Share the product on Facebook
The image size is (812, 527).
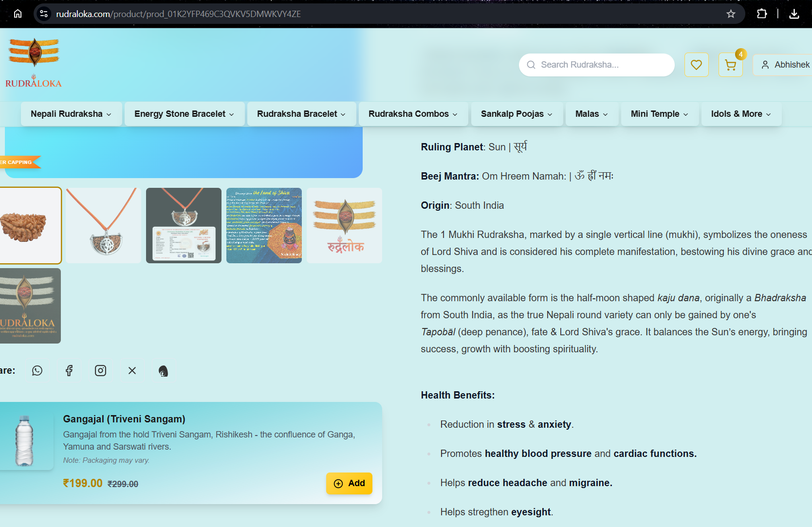[x=69, y=371]
